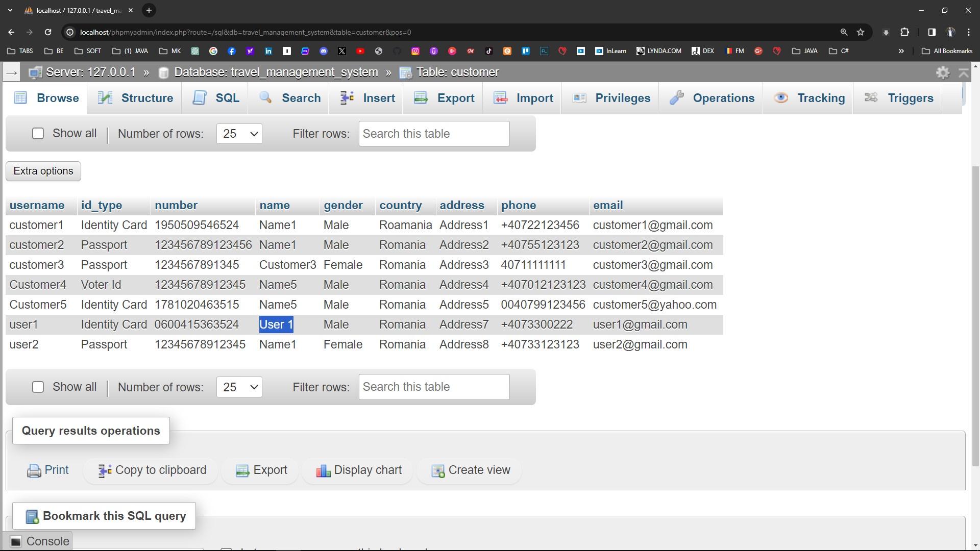Click the Extra options button
The image size is (980, 551).
(x=43, y=171)
